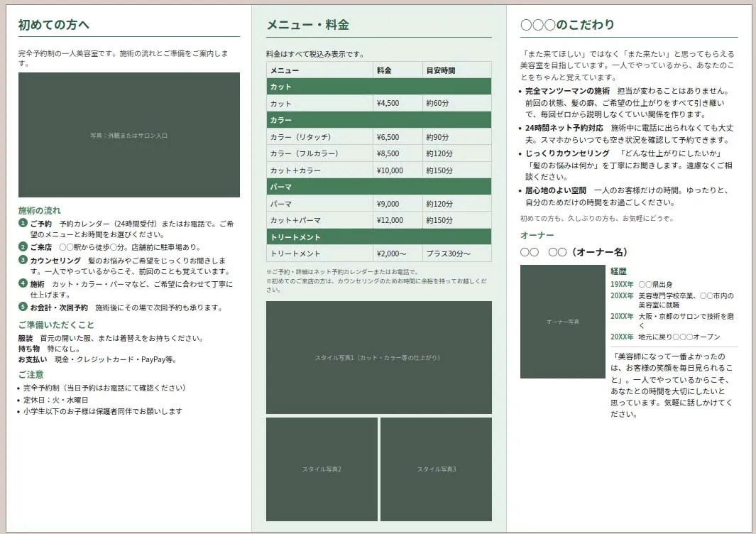Viewport: 756px width, 534px height.
Task: Click the step 5 circle for お会計・次回予約
Action: pyautogui.click(x=23, y=307)
